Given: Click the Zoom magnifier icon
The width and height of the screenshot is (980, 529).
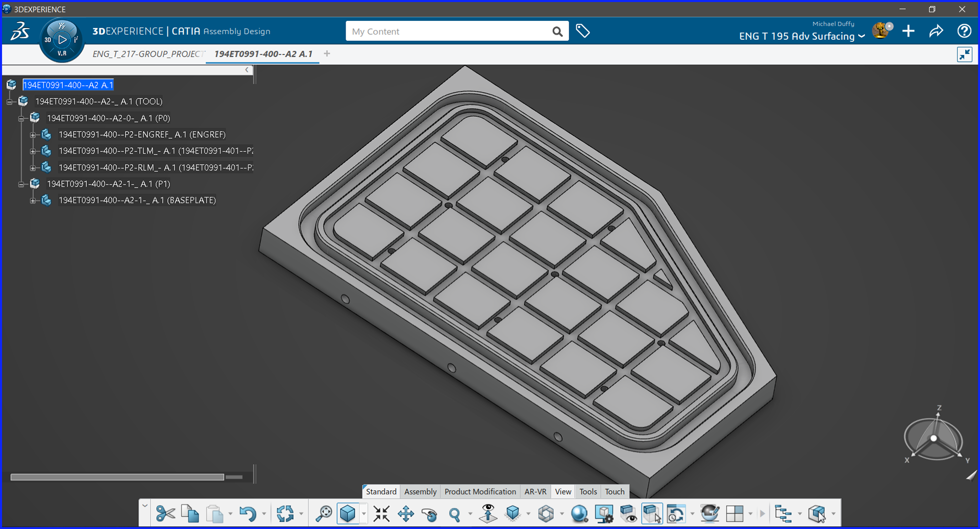Looking at the screenshot, I should [454, 513].
